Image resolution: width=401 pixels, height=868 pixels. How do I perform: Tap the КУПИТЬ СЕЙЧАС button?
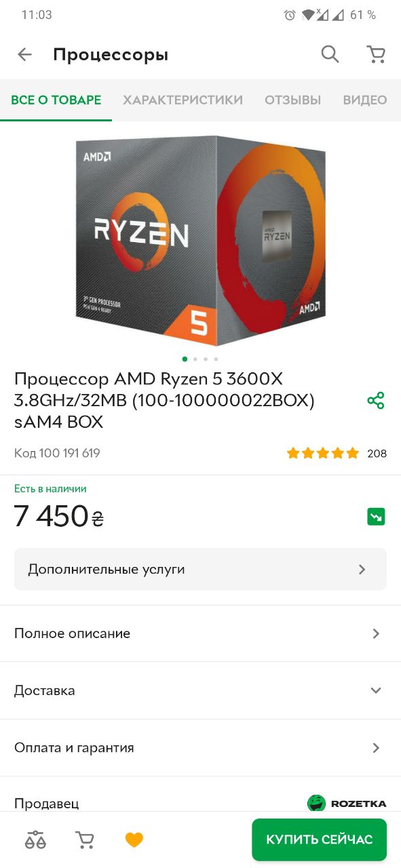tap(319, 840)
